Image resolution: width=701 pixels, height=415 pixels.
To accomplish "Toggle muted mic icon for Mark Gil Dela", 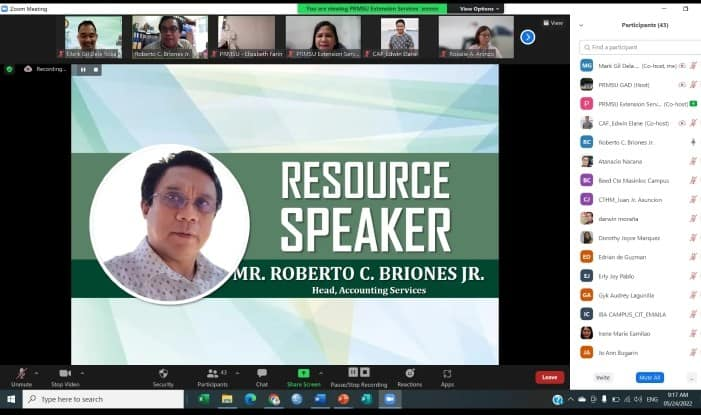I will click(x=693, y=66).
